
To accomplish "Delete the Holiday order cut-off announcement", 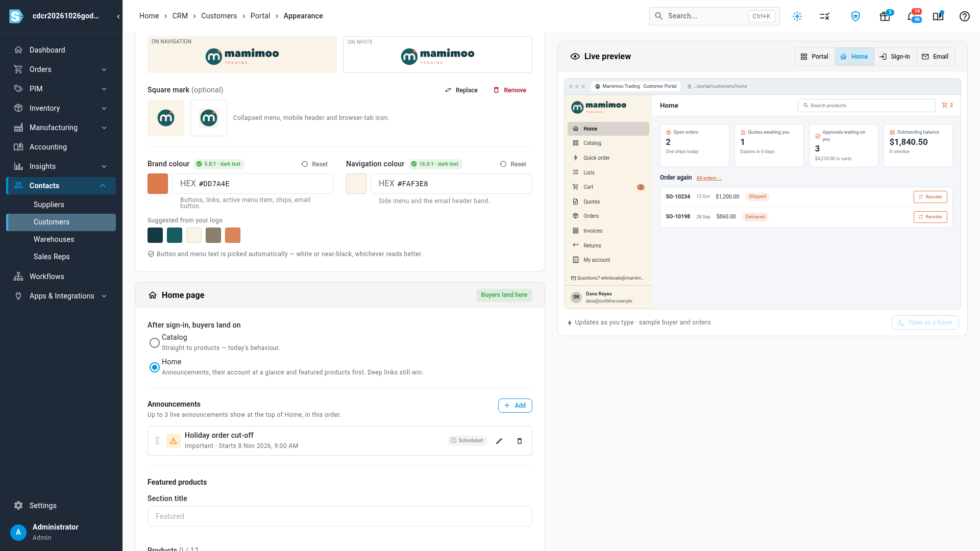I will click(x=520, y=441).
